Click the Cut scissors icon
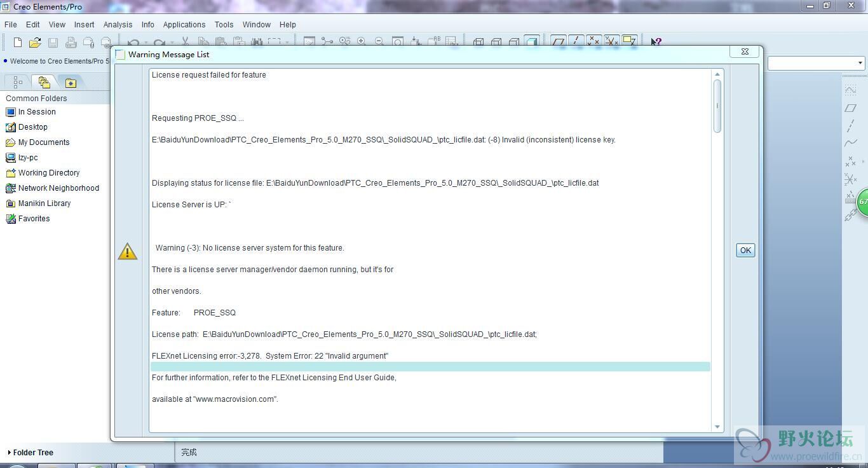This screenshot has width=868, height=468. (185, 42)
